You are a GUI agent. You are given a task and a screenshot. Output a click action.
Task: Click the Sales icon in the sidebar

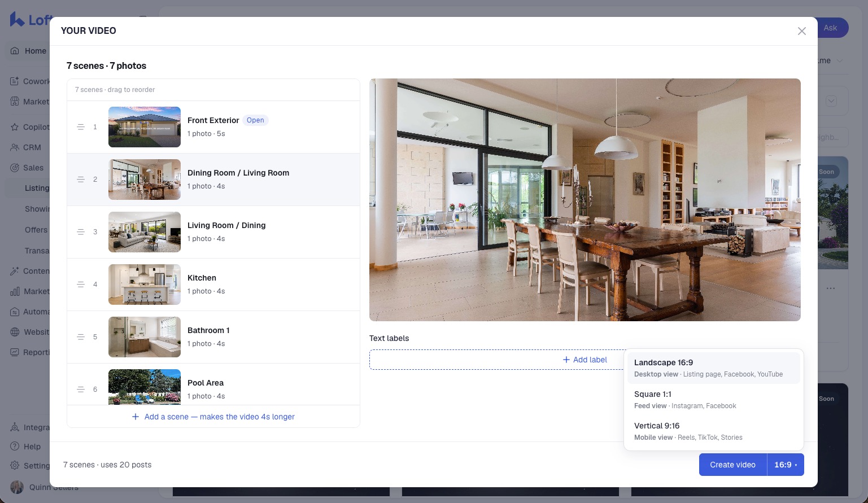point(15,168)
